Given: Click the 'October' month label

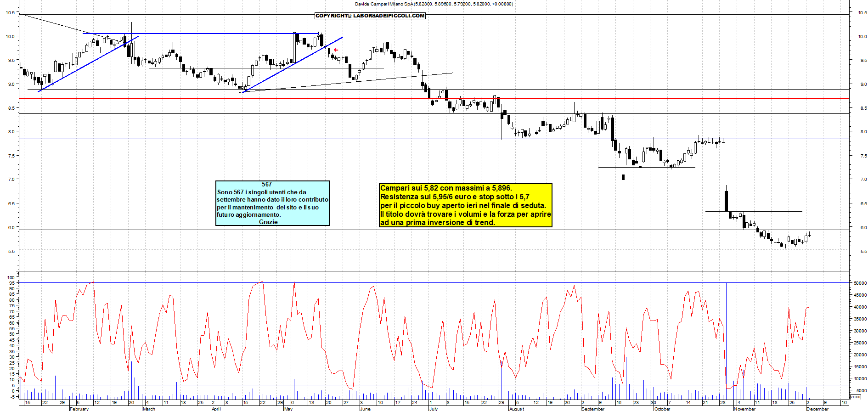Looking at the screenshot, I should click(662, 409).
